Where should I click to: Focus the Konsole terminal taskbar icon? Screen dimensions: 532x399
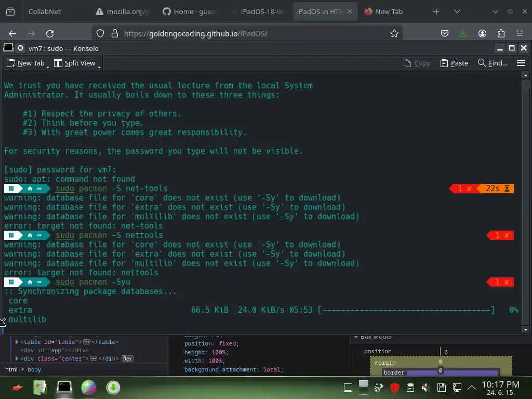click(x=64, y=387)
